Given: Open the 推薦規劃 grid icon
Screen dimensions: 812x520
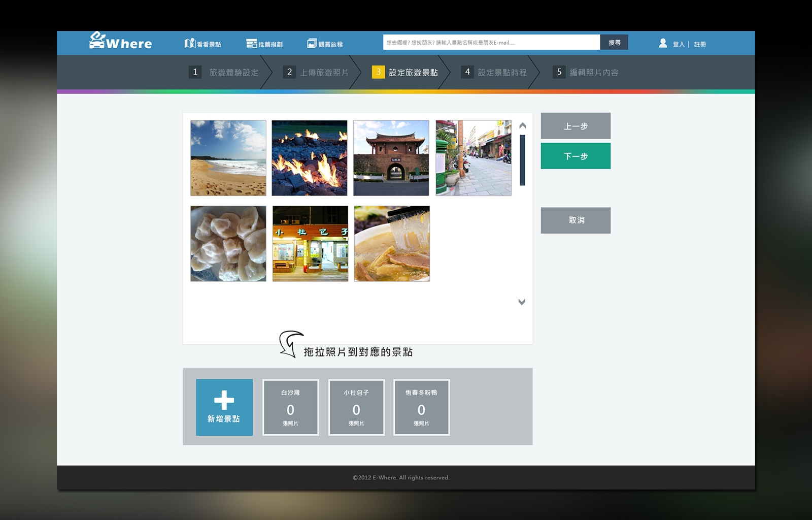Looking at the screenshot, I should [x=251, y=44].
